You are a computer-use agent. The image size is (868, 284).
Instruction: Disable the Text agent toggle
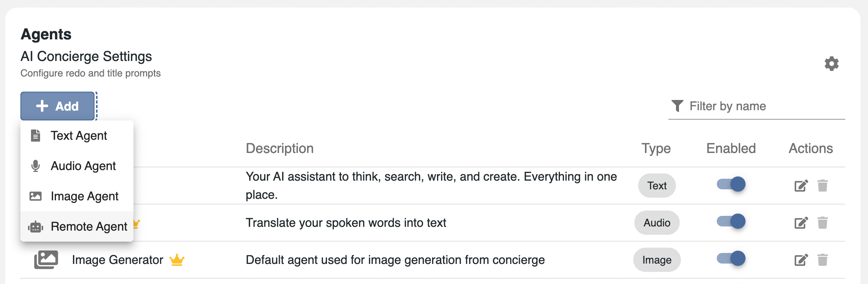click(x=731, y=184)
